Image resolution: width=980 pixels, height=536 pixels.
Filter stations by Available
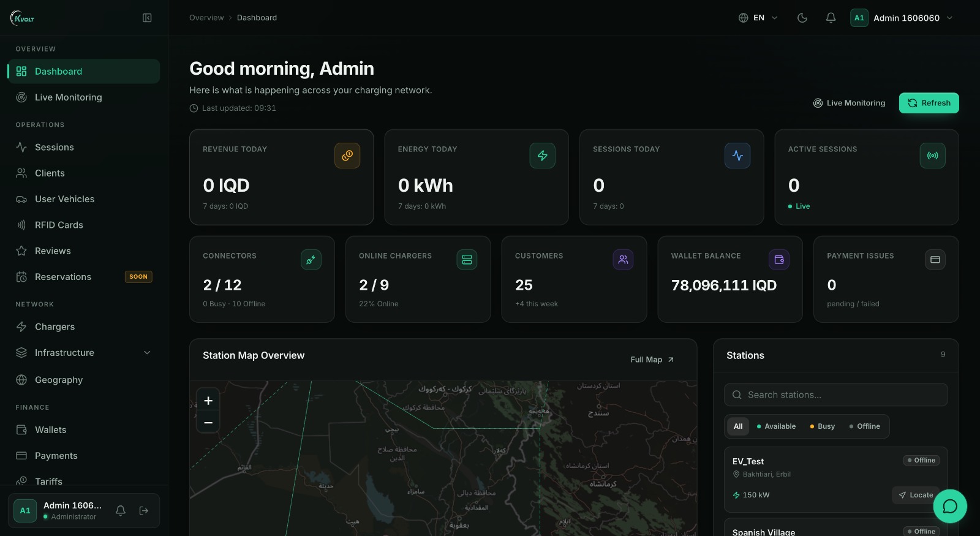[x=776, y=426]
